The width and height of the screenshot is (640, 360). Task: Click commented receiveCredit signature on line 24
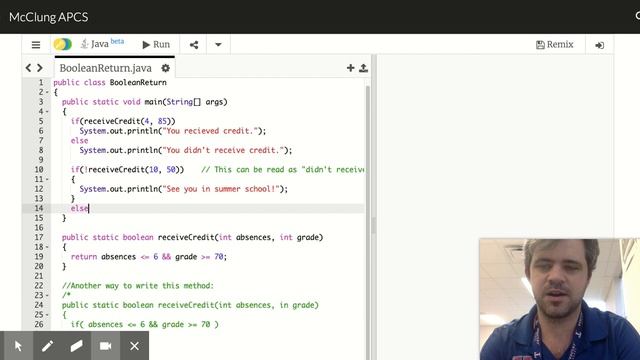[x=190, y=305]
